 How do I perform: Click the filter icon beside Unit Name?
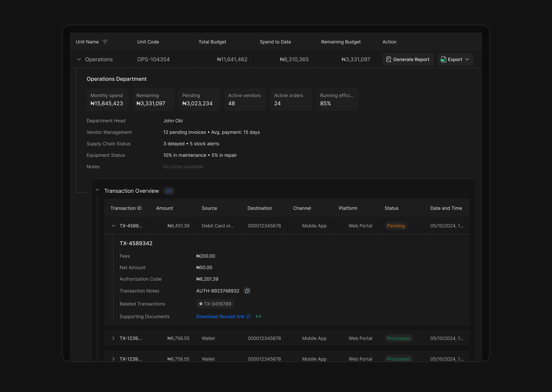[105, 41]
